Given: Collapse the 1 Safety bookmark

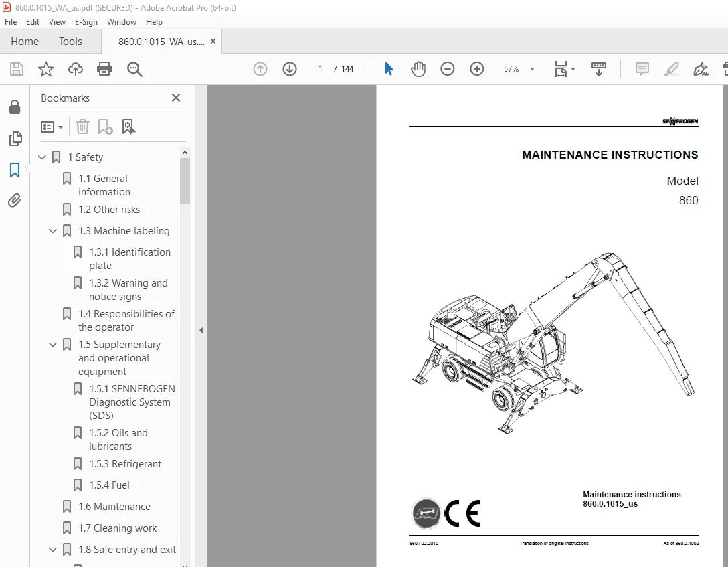Looking at the screenshot, I should coord(42,157).
